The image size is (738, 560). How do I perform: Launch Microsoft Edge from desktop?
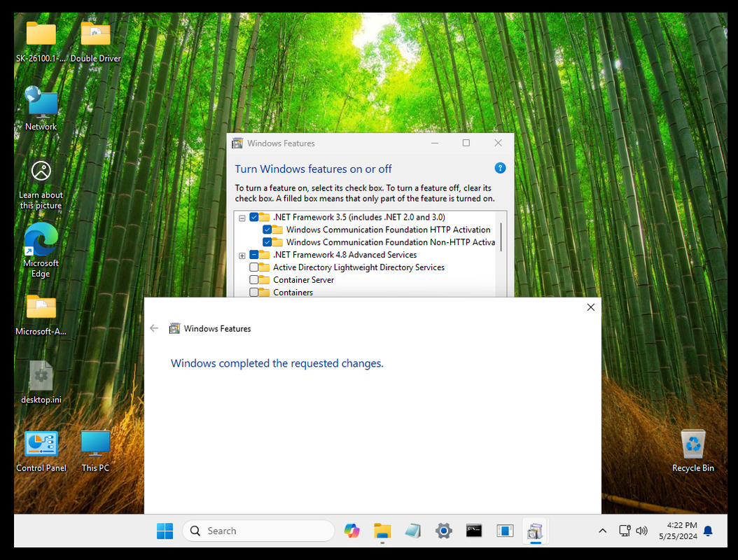pos(41,249)
